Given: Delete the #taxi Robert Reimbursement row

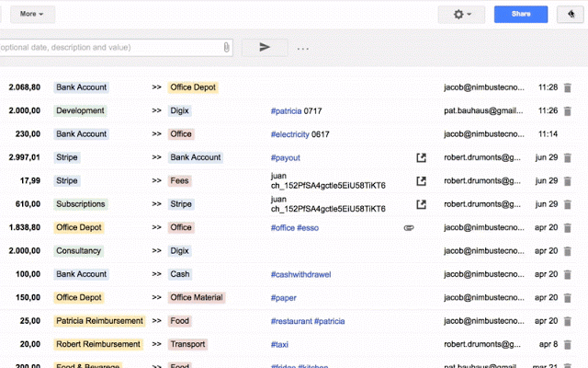Looking at the screenshot, I should [567, 344].
